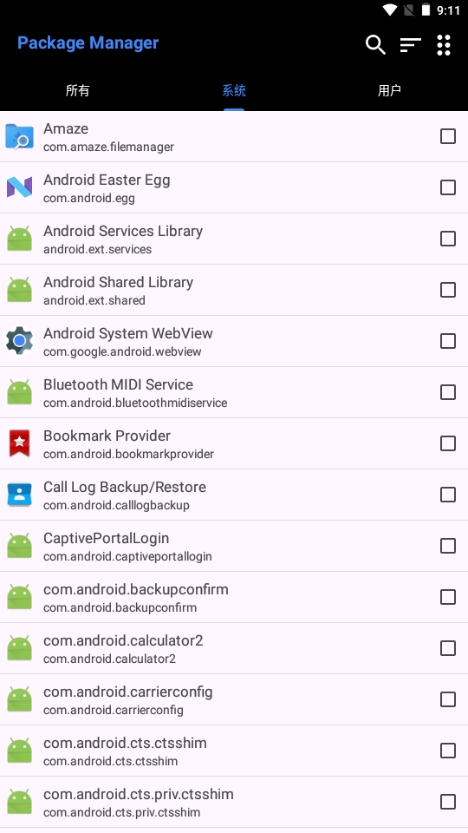Open the search magnifier icon
Viewport: 468px width, 833px height.
375,45
